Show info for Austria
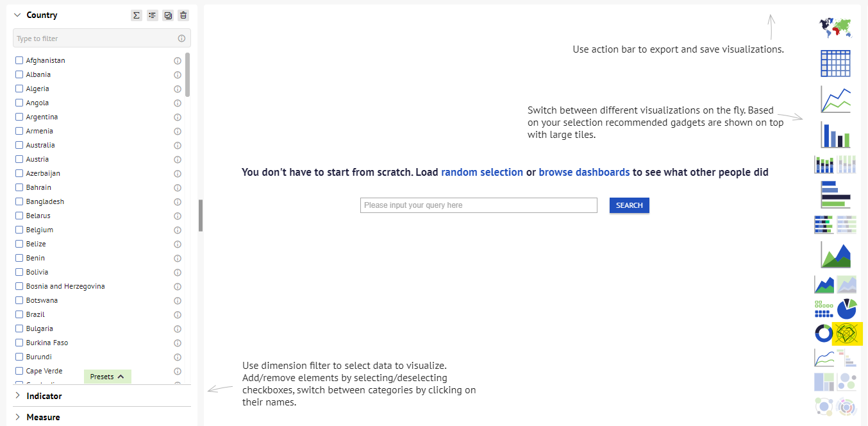868x426 pixels. (x=178, y=159)
